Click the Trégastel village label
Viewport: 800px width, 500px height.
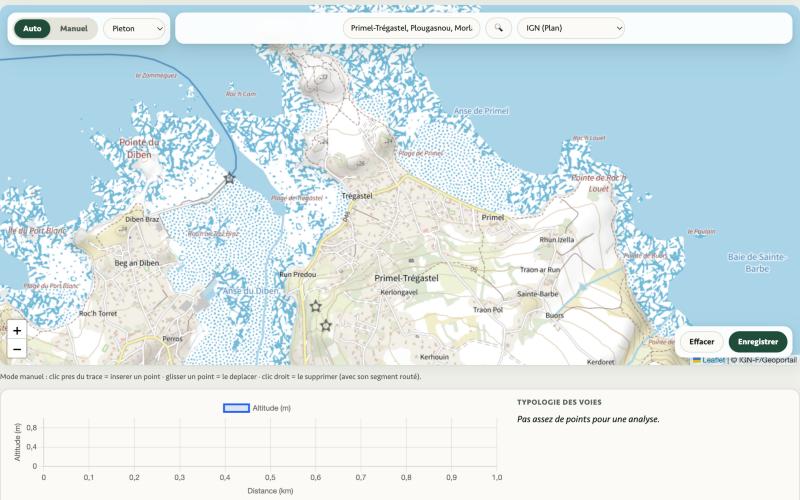point(357,196)
